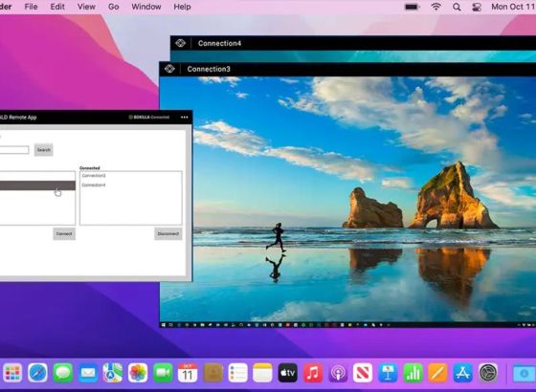Launch Safari from the Dock
Image resolution: width=536 pixels, height=392 pixels.
coord(37,373)
